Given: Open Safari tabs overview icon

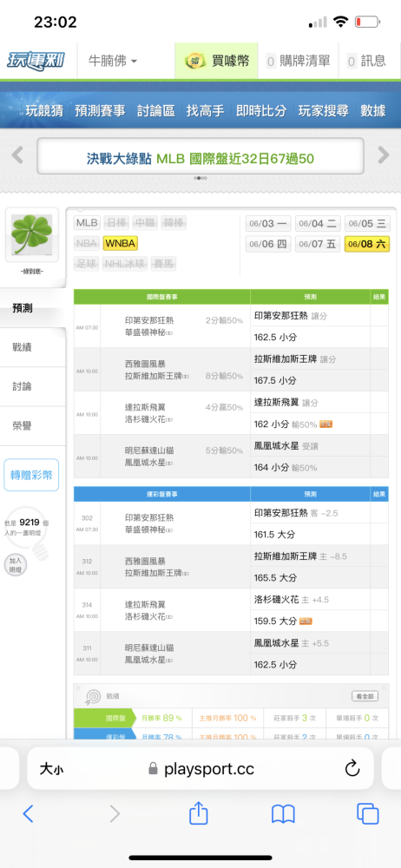Looking at the screenshot, I should tap(368, 813).
